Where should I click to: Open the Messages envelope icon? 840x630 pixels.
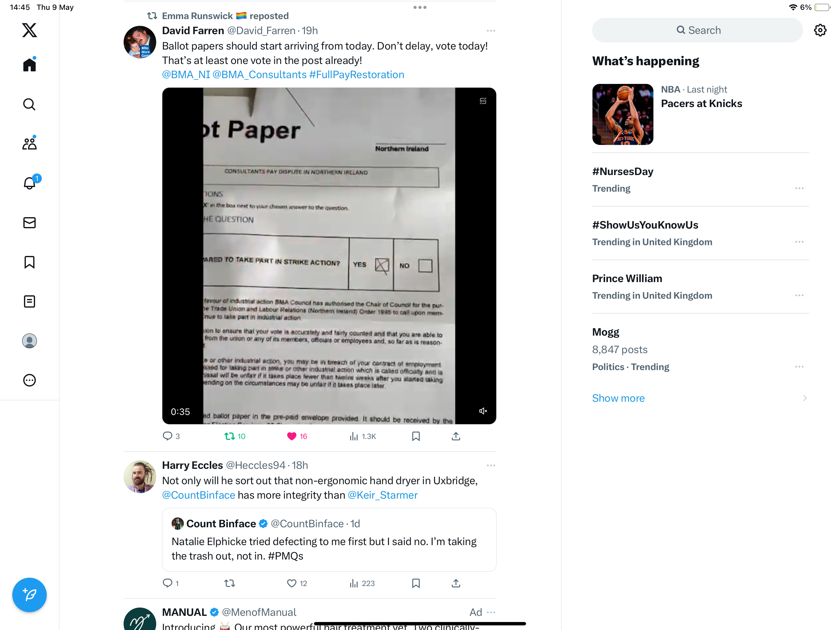[x=29, y=223]
